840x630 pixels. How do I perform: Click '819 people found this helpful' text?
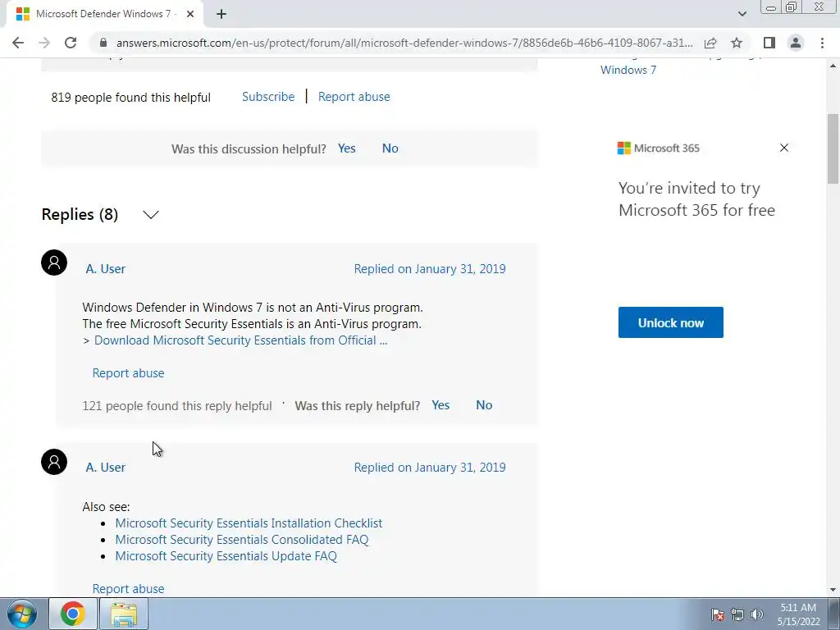click(130, 98)
